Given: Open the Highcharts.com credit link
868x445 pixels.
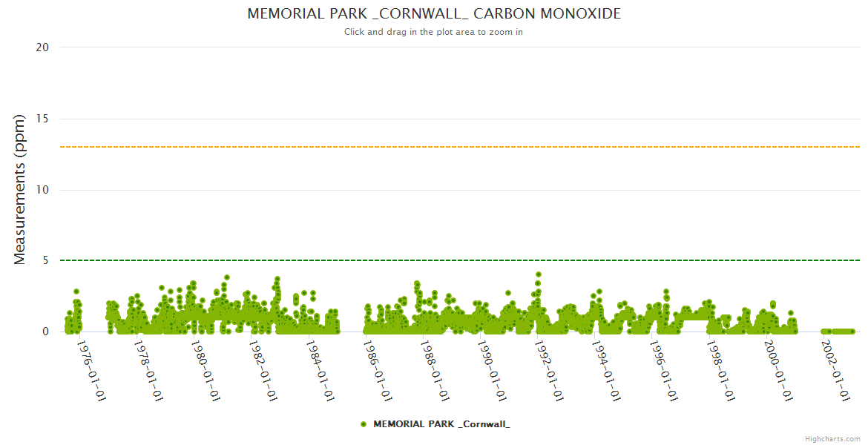Looking at the screenshot, I should [x=832, y=438].
